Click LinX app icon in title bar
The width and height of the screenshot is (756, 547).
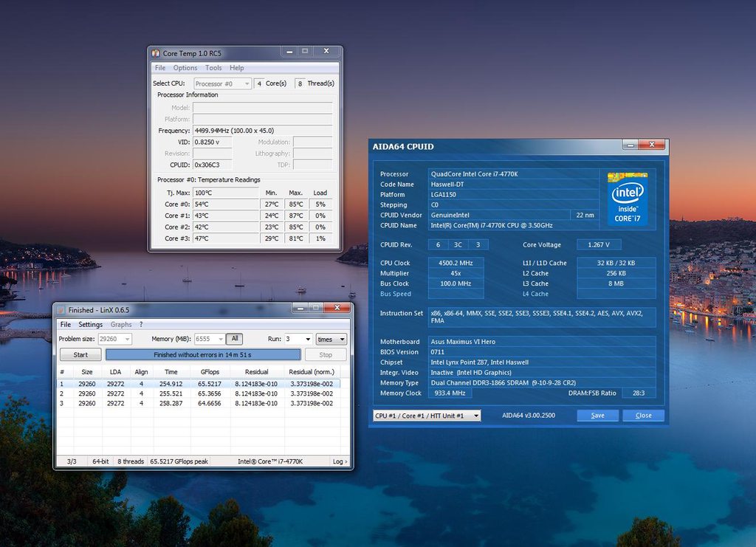point(61,310)
